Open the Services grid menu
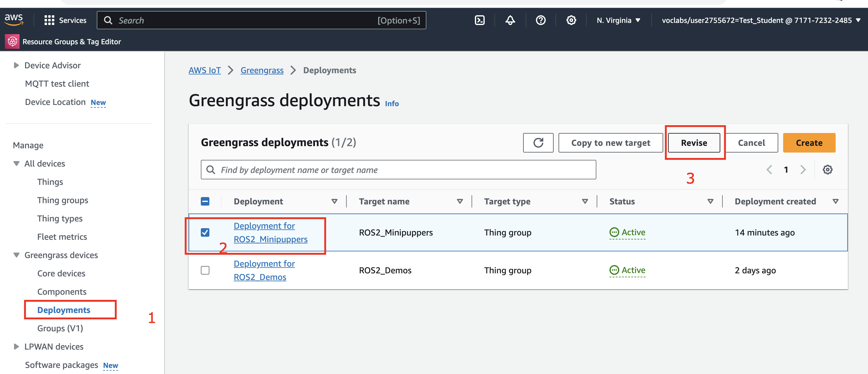This screenshot has width=868, height=374. 49,20
